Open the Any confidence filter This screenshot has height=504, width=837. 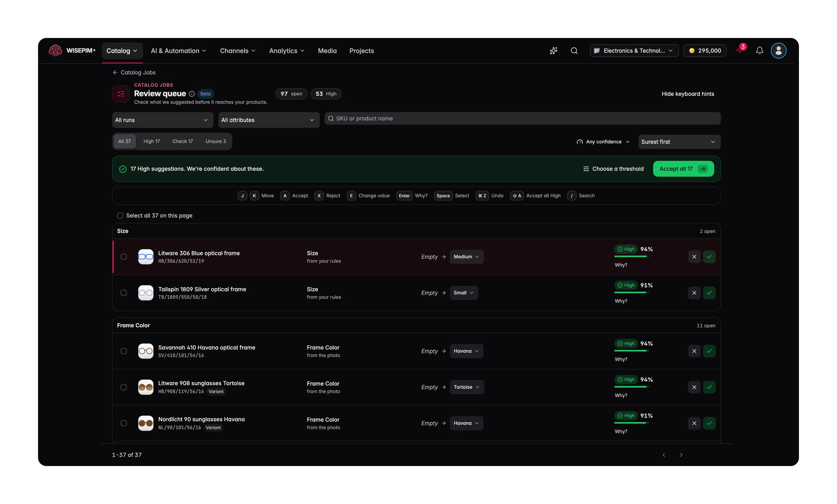603,142
